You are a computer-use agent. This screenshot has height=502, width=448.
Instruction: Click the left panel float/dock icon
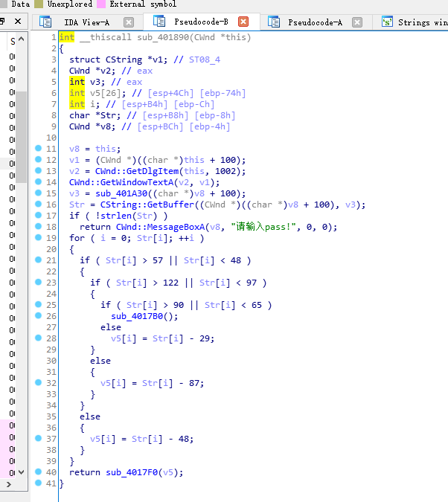[x=2, y=22]
